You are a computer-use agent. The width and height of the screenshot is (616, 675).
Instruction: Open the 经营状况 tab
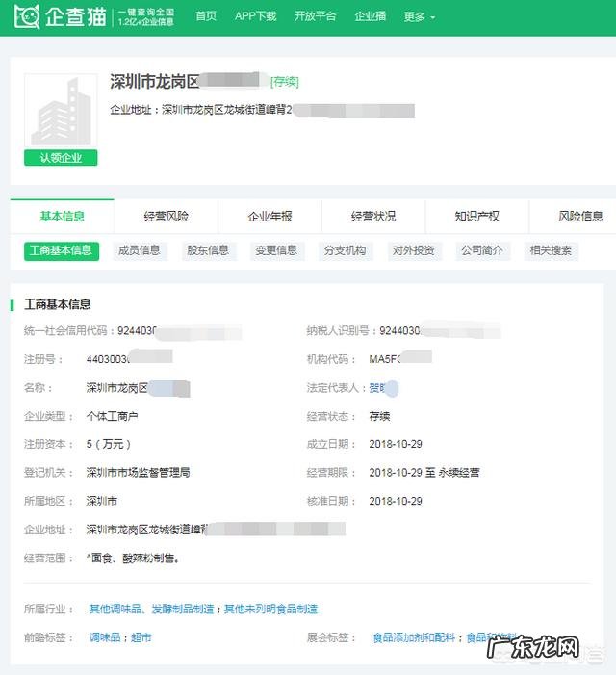[373, 216]
